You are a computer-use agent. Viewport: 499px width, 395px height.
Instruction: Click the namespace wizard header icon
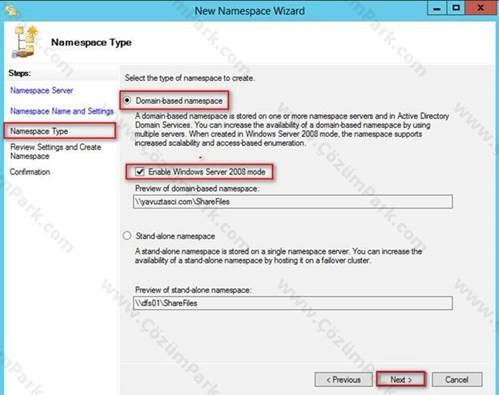point(25,42)
